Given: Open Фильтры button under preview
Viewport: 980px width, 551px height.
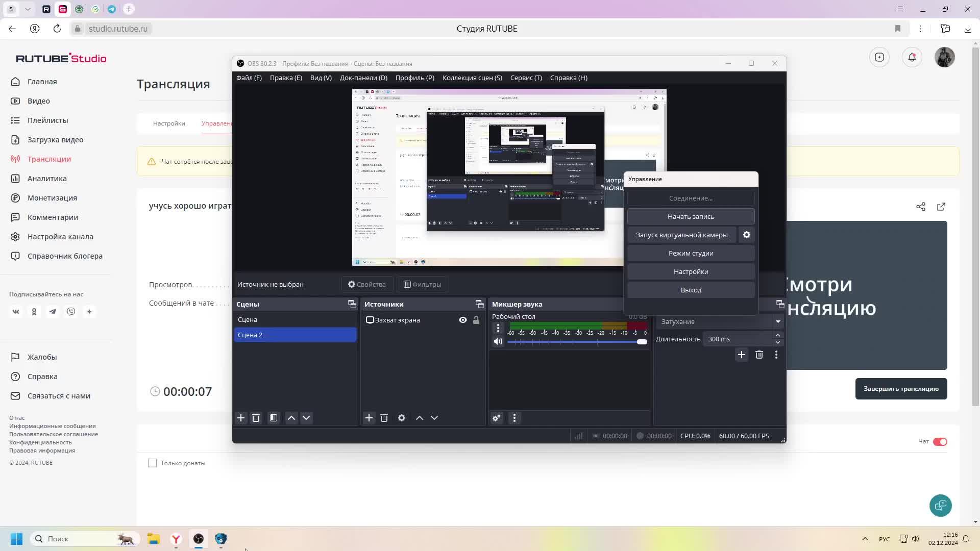Looking at the screenshot, I should coord(423,284).
